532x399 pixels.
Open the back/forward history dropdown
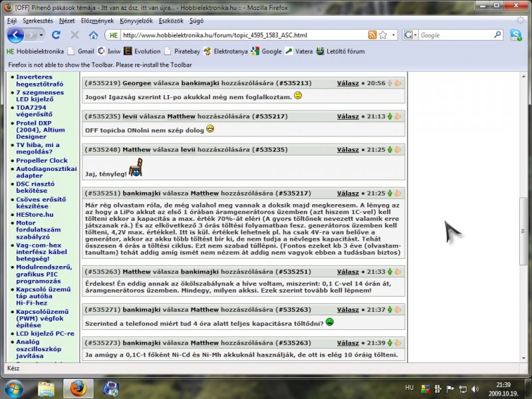coord(41,35)
